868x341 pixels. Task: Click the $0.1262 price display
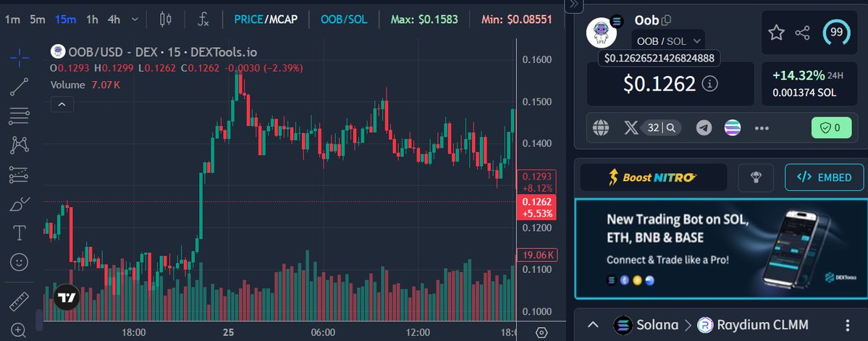click(x=660, y=83)
